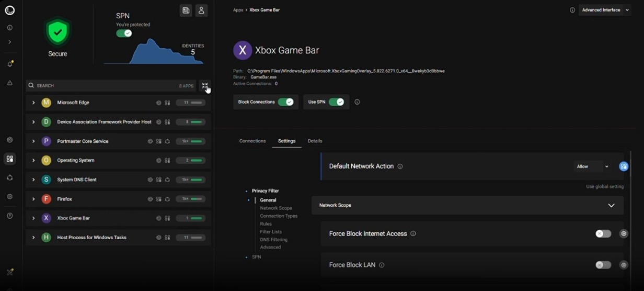Click Firefox connection count bar '1k+'
Screen dimensions: 644x291
(191, 199)
